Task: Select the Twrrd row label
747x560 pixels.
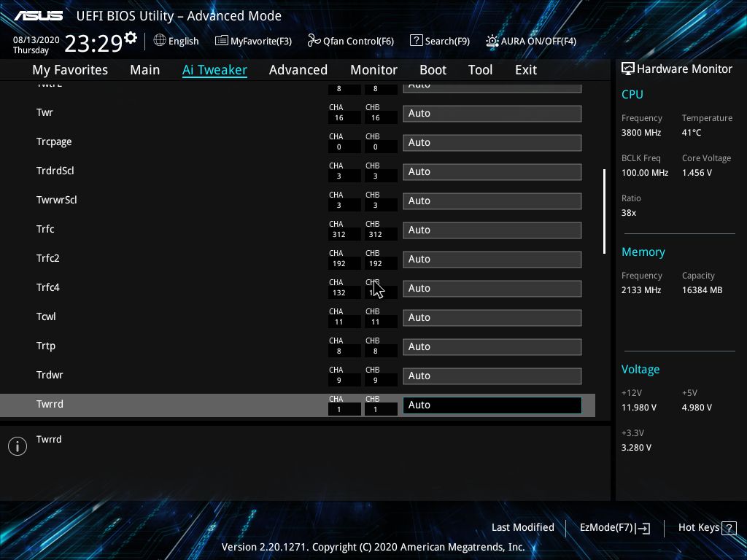Action: [x=50, y=404]
